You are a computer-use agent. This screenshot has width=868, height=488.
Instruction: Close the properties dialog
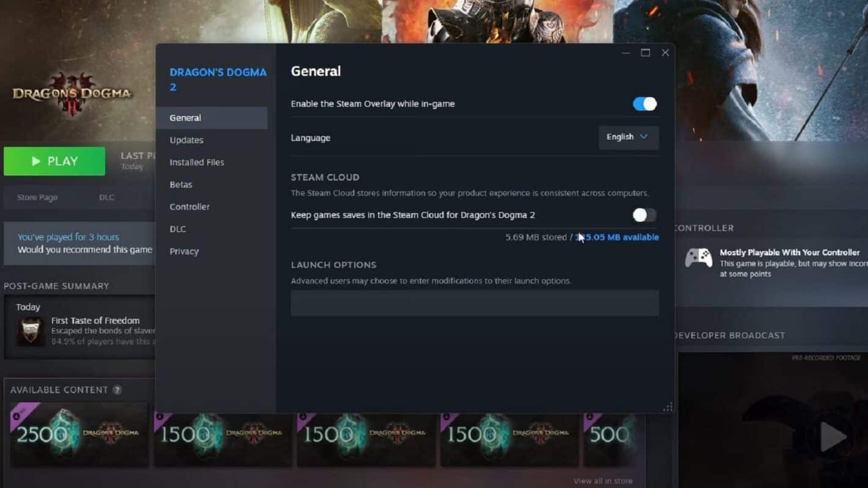665,53
